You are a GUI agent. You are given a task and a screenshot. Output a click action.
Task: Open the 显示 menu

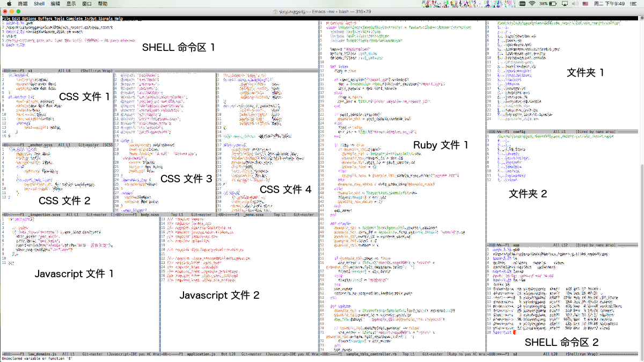71,3
